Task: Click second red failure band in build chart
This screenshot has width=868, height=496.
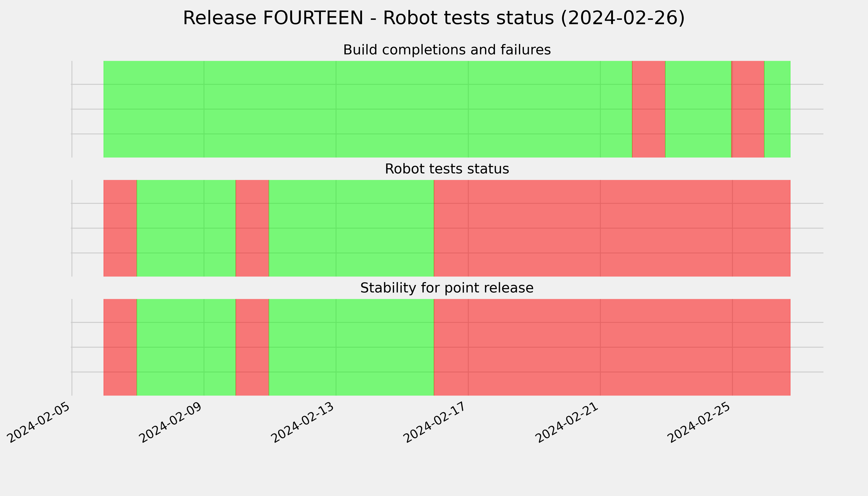Action: pyautogui.click(x=748, y=109)
